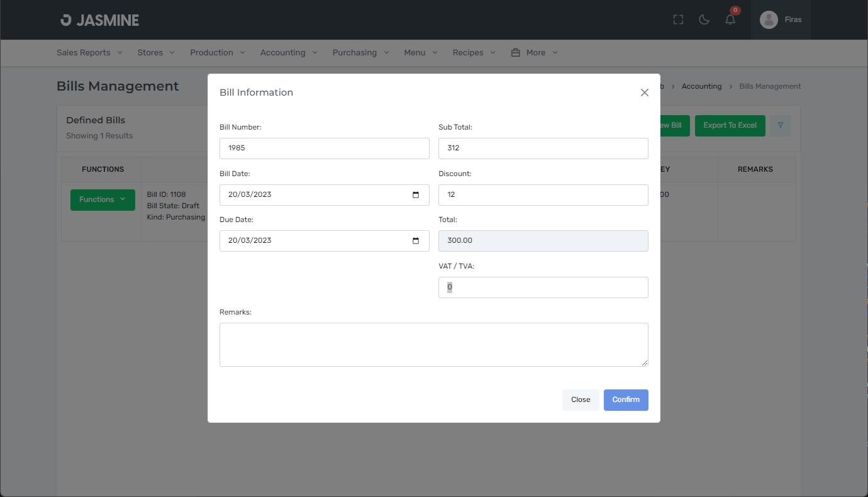The image size is (868, 497).
Task: Open the Accounting menu
Action: [289, 53]
